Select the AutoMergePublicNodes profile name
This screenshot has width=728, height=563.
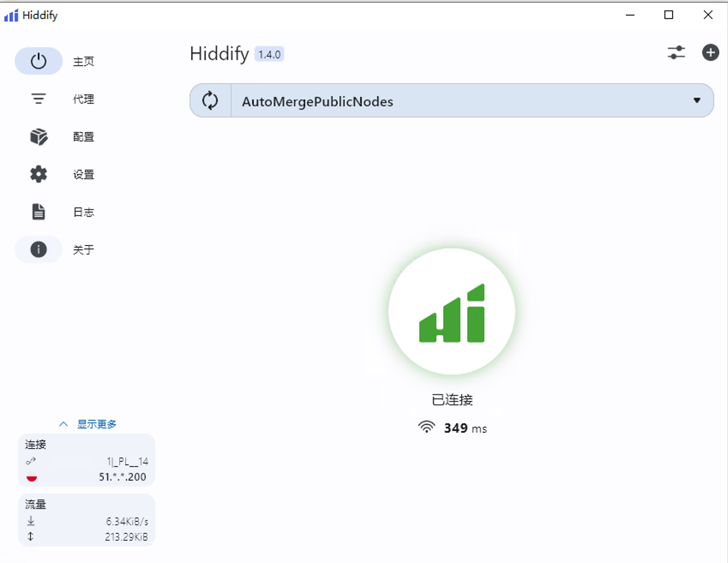(317, 102)
